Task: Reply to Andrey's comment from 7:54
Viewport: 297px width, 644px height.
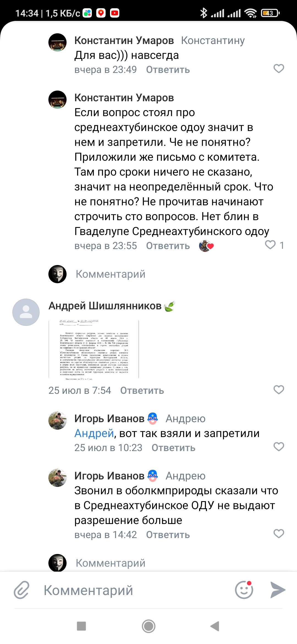Action: tap(142, 391)
